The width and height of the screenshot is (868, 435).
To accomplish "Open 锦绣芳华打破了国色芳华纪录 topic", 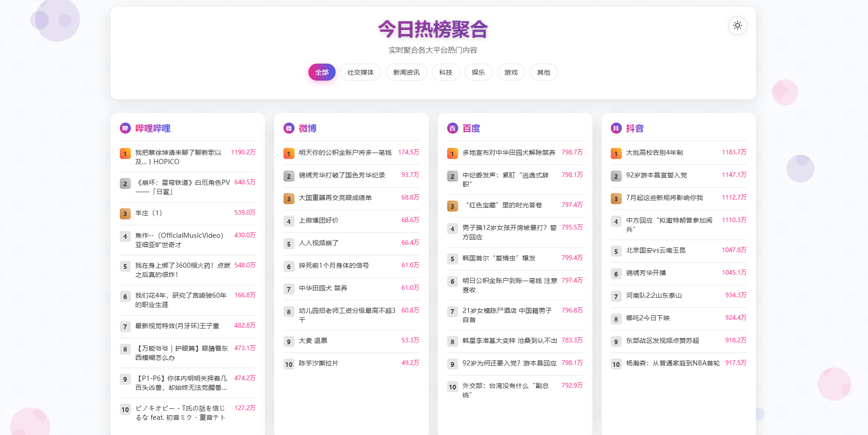I will [342, 175].
